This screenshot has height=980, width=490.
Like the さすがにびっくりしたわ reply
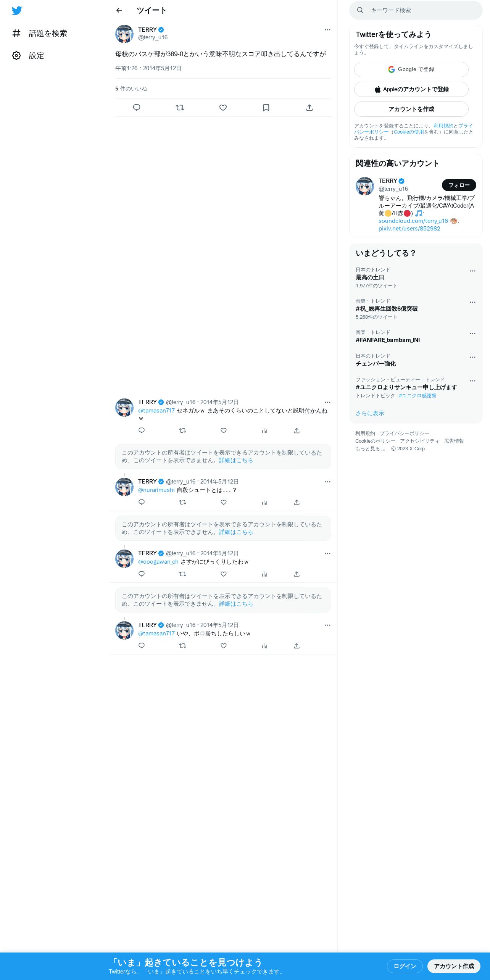224,574
